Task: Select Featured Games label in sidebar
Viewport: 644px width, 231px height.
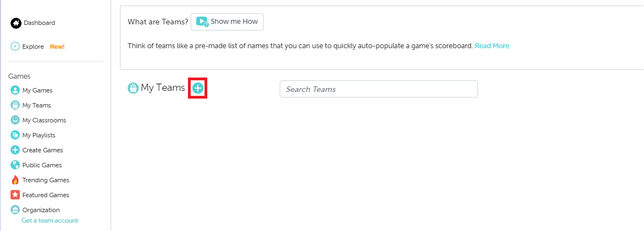Action: [46, 195]
